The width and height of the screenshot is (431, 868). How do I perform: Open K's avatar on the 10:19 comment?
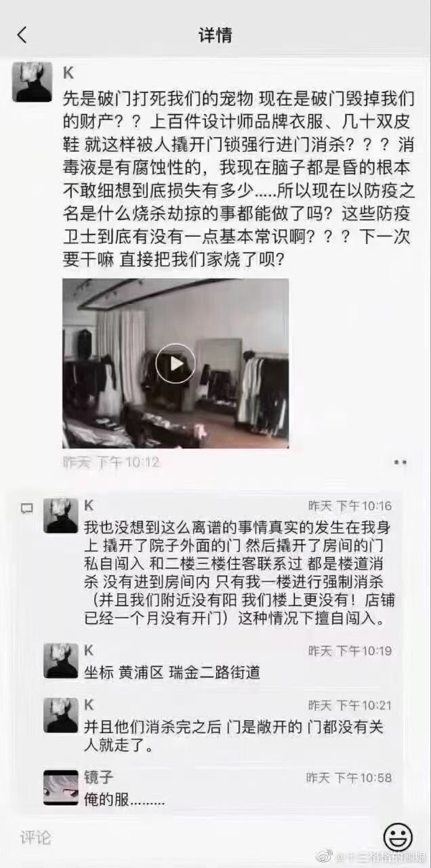[x=61, y=661]
